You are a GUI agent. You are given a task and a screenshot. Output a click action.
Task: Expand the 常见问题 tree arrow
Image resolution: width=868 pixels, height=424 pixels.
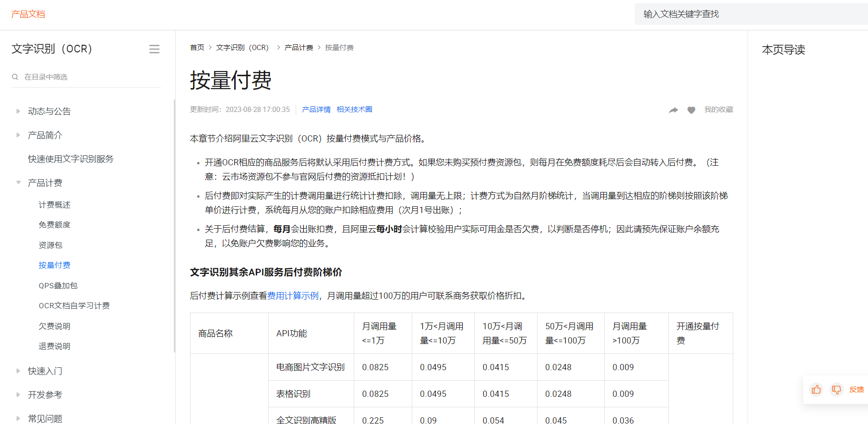click(18, 418)
